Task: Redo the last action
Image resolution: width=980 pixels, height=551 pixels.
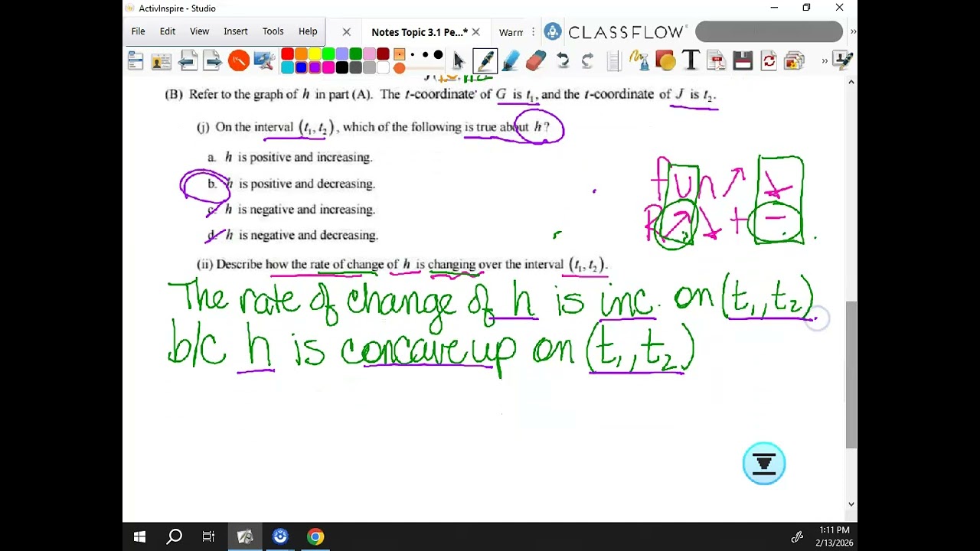Action: pos(587,60)
